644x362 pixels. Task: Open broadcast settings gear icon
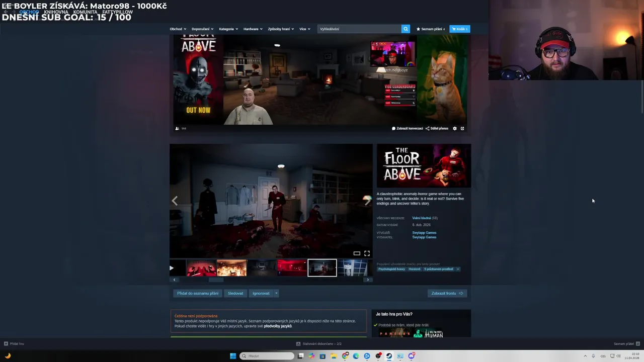pos(455,128)
